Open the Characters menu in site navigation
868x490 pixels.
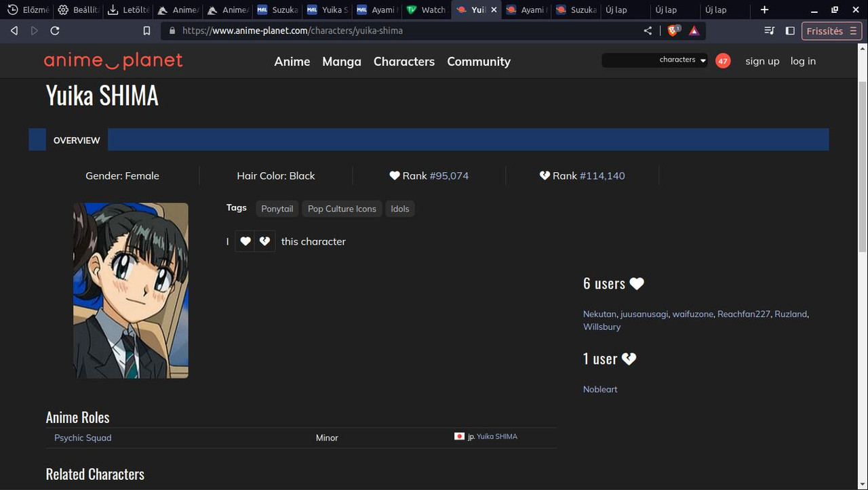coord(404,61)
